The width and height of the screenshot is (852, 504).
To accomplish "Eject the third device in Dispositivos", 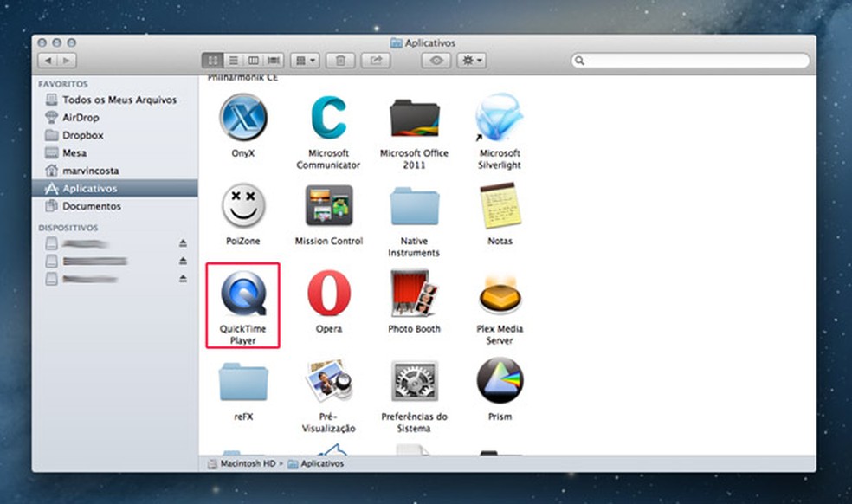I will [x=183, y=278].
